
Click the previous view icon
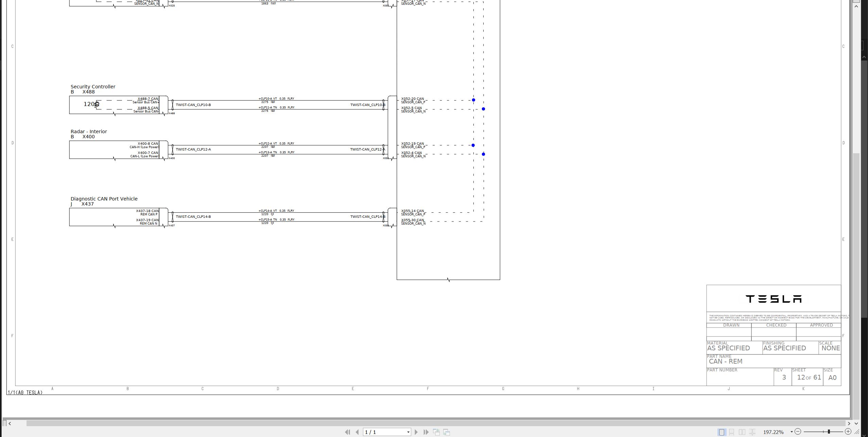click(436, 432)
